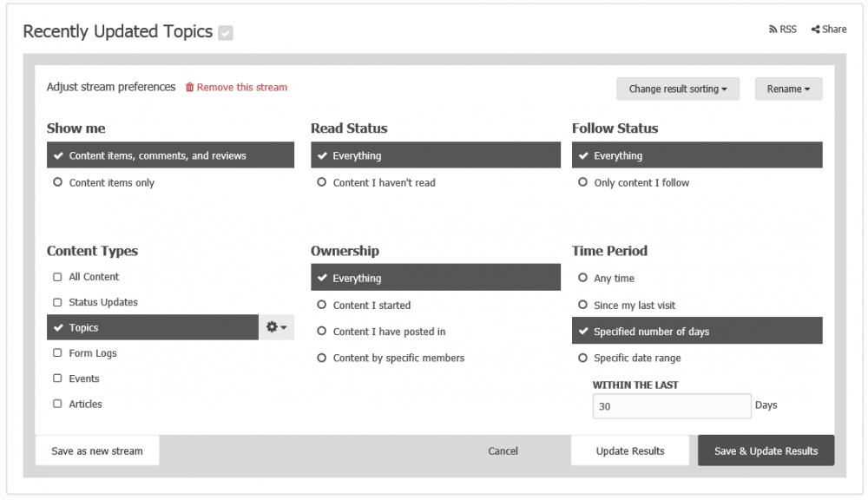The image size is (868, 500).
Task: Tick the Events checkbox
Action: coord(58,378)
